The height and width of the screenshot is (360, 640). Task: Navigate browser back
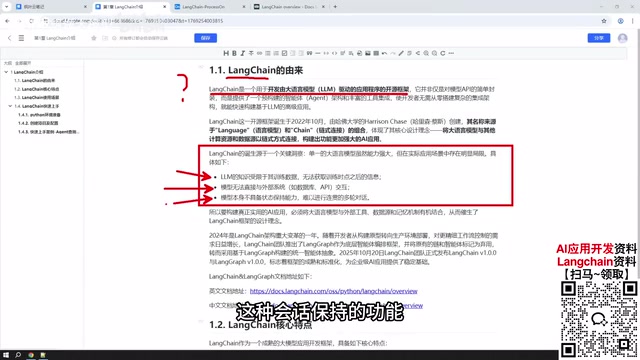[7, 21]
